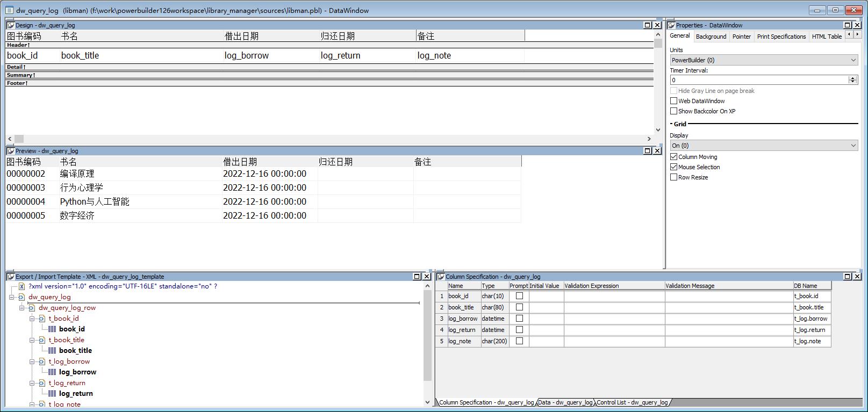Collapse the t_log_borrow node
This screenshot has height=412, width=868.
pyautogui.click(x=32, y=362)
